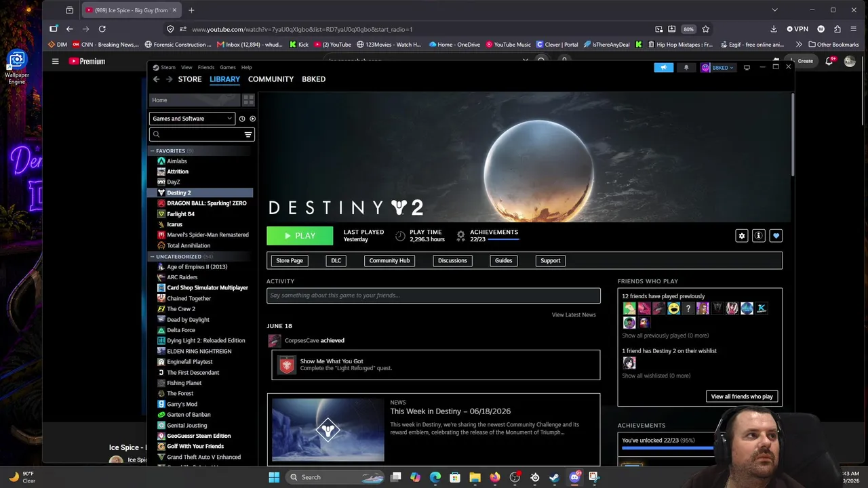Open the Help menu in Steam
Screen dimensions: 868x488
247,67
